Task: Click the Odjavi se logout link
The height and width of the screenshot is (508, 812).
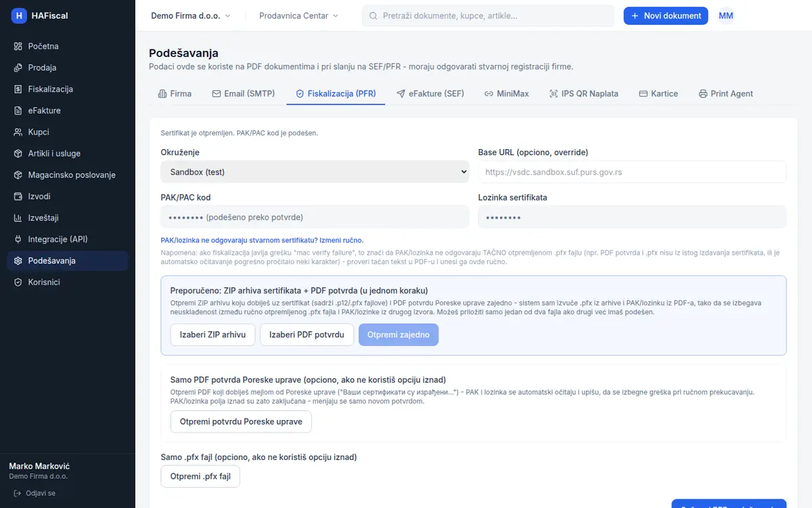Action: click(35, 493)
